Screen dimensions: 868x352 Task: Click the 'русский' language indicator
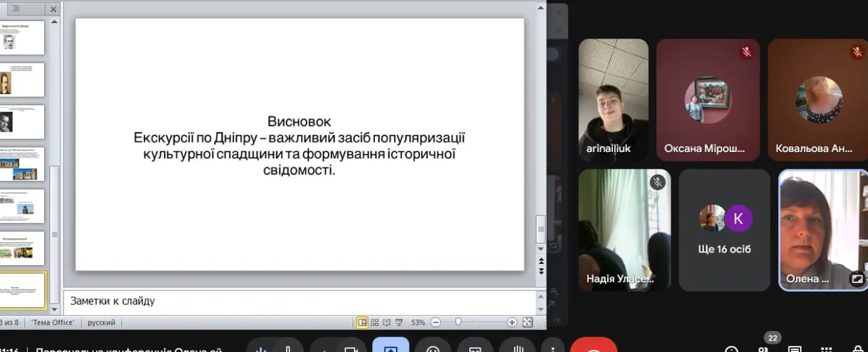102,323
